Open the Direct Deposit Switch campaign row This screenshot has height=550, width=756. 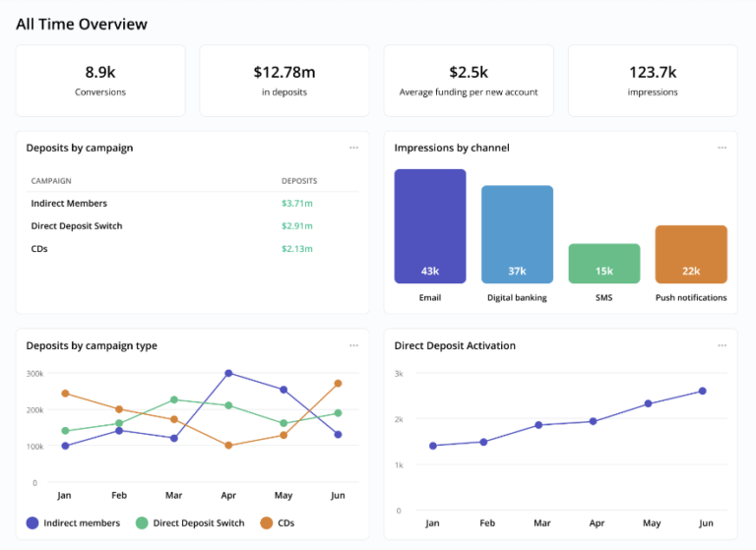coord(77,226)
